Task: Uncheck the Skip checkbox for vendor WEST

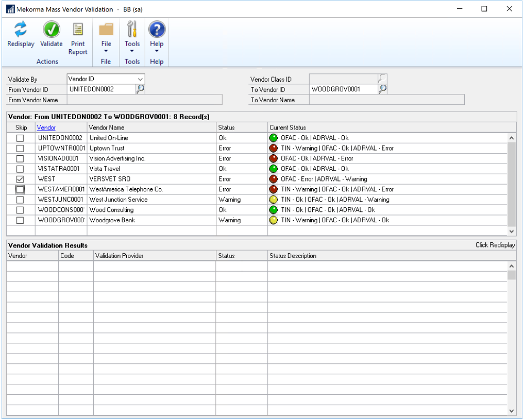Action: (20, 179)
